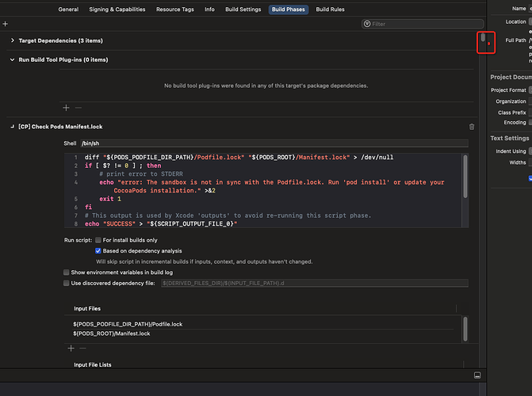Expand Target Dependencies section

click(12, 40)
